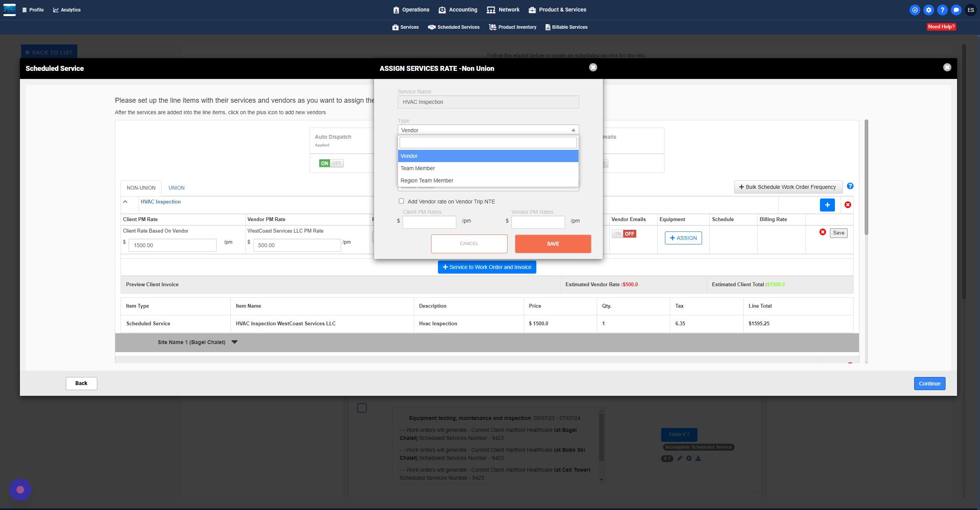Toggle the Auto Dispatch ON/OFF switch

click(x=331, y=163)
